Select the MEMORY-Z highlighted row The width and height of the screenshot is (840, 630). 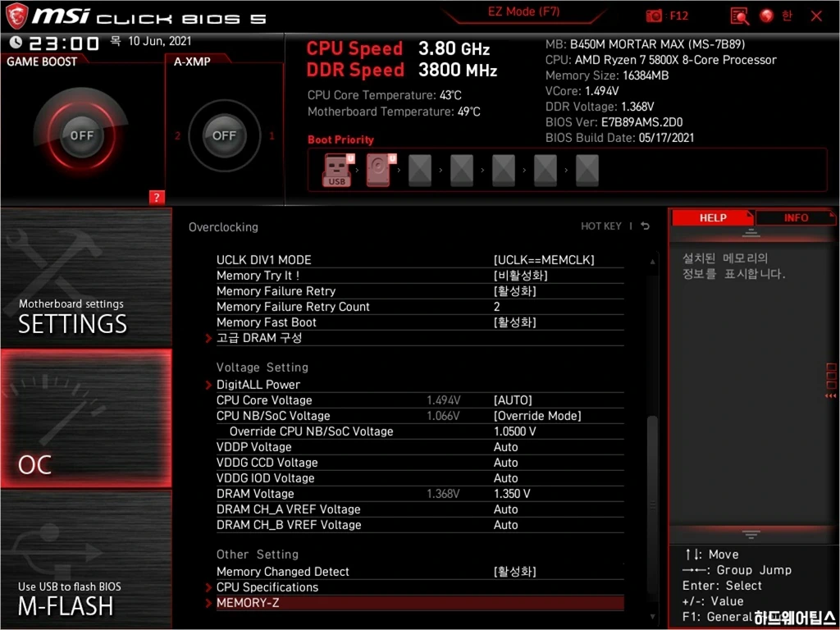click(x=420, y=603)
